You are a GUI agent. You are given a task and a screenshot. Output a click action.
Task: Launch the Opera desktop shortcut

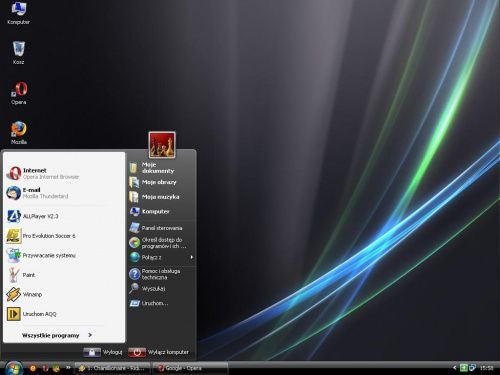(x=19, y=93)
